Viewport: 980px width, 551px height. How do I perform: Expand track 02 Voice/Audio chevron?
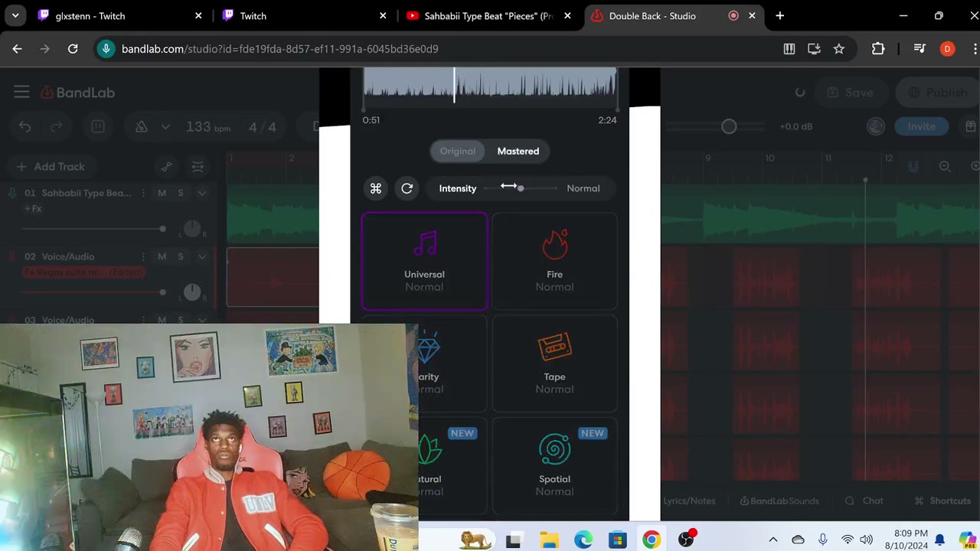point(202,256)
